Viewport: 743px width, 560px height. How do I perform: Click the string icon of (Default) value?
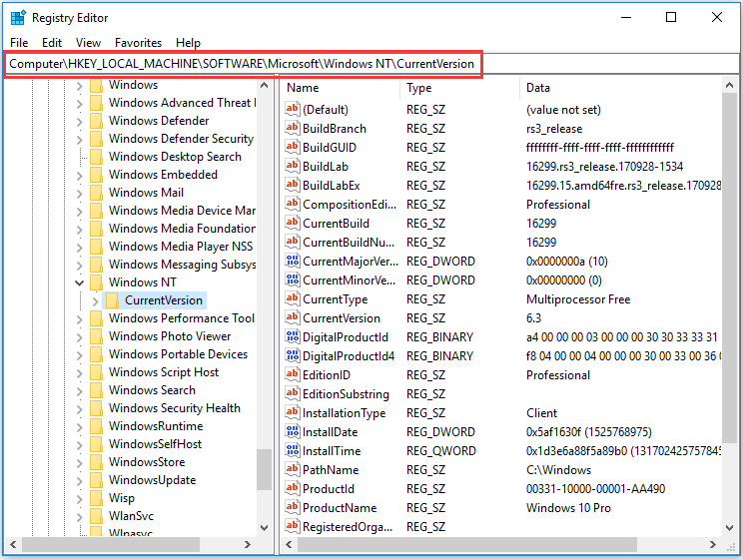293,109
